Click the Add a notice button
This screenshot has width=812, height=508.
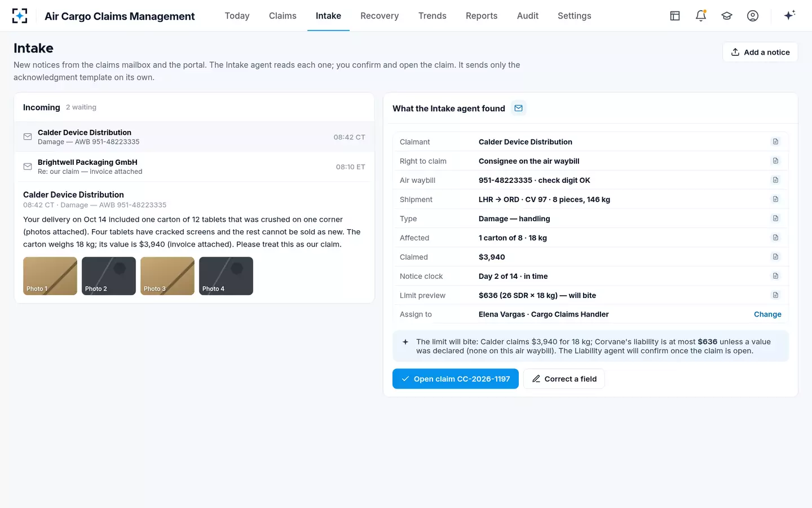tap(760, 52)
